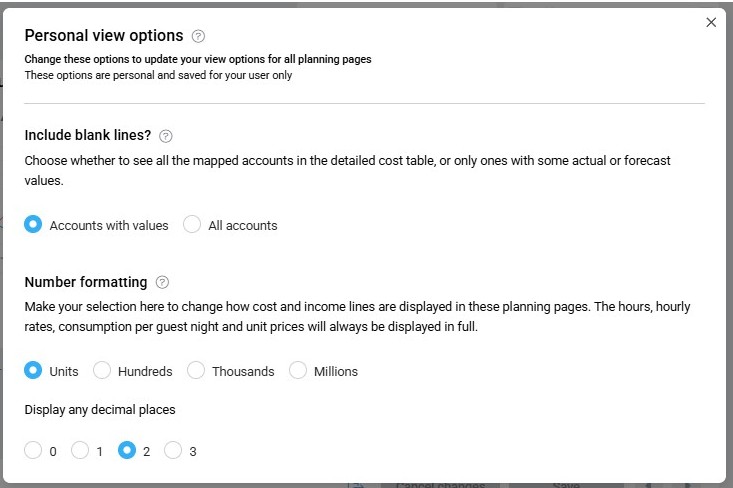
Task: Select Accounts with values radio option
Action: pos(33,225)
